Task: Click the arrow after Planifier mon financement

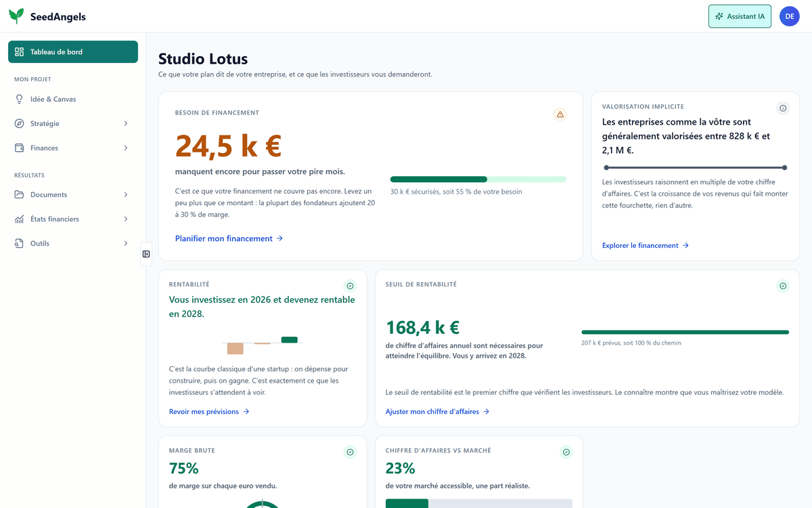Action: (x=279, y=238)
